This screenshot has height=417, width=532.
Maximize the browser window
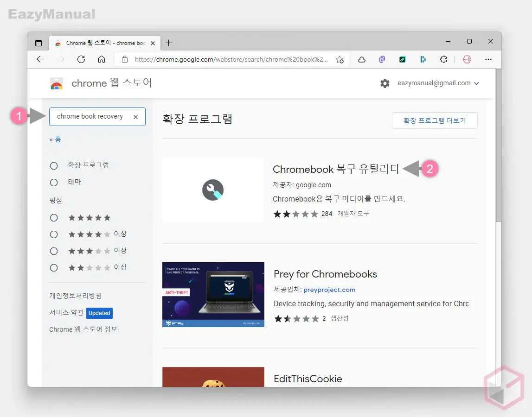point(469,41)
